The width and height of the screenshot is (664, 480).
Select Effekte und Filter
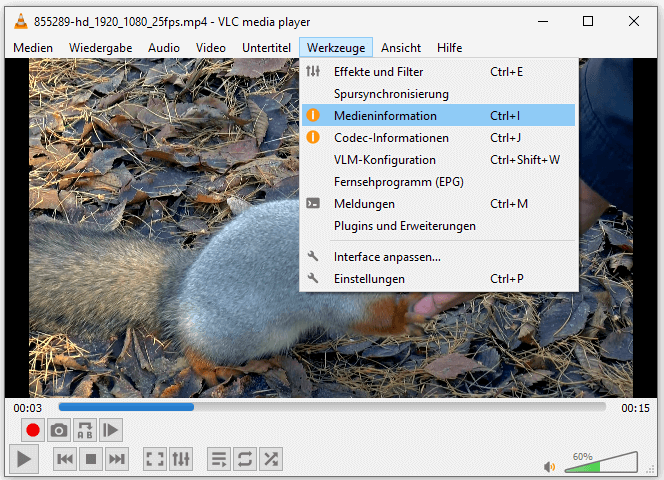pyautogui.click(x=438, y=72)
